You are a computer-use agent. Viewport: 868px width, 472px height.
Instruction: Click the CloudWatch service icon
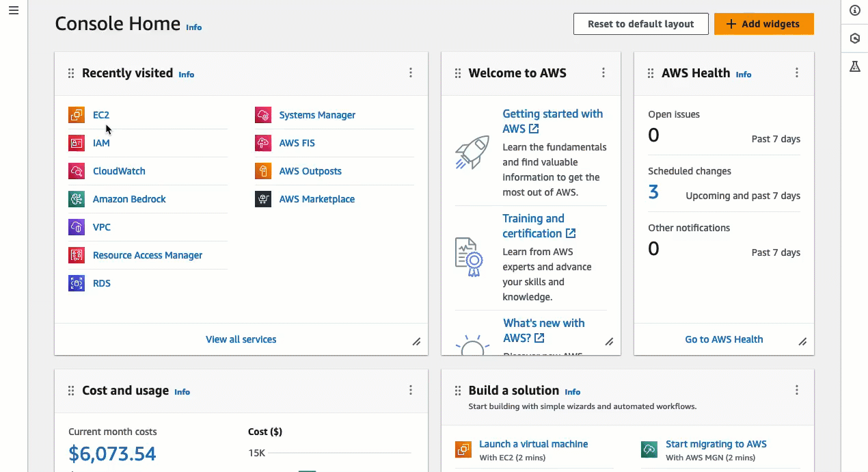tap(77, 171)
